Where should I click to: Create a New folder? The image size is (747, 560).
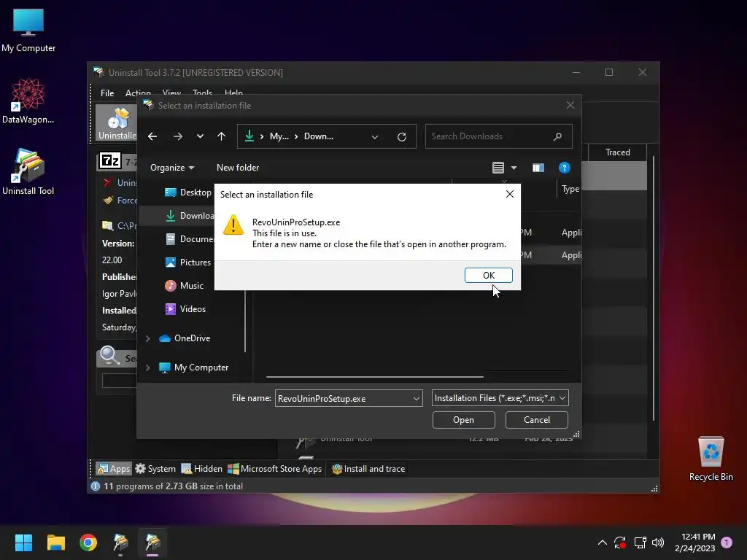pos(238,168)
